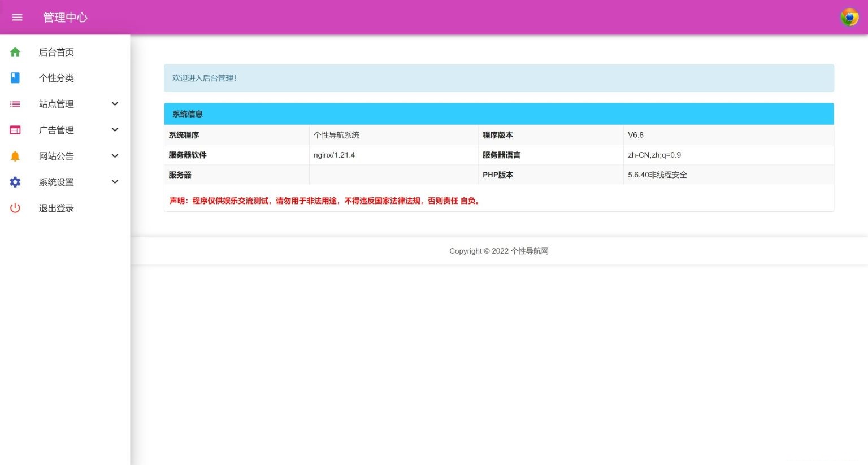
Task: Open the hamburger menu in the top bar
Action: (x=17, y=17)
